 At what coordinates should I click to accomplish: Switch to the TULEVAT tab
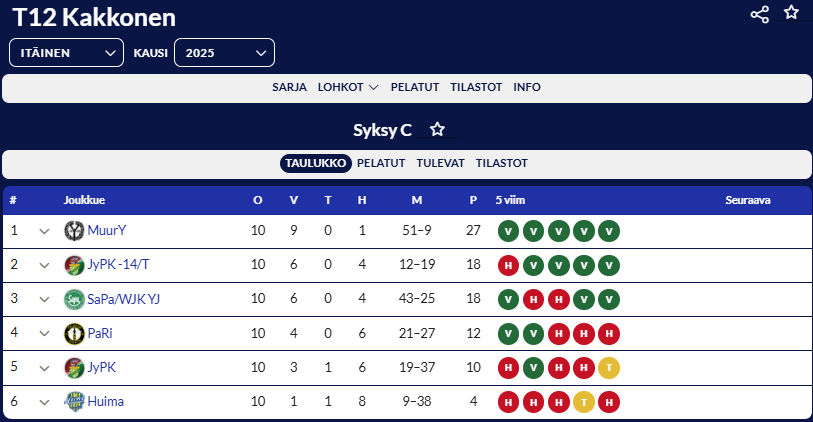pyautogui.click(x=440, y=163)
